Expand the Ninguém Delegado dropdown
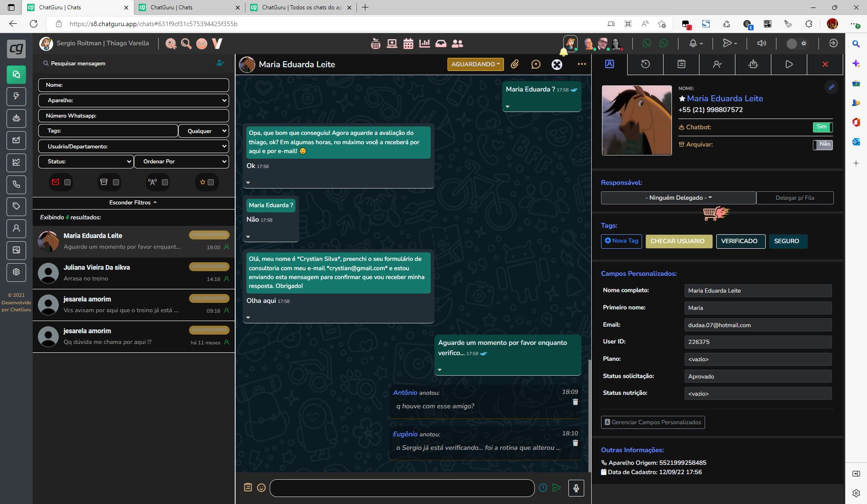This screenshot has height=504, width=867. [x=678, y=198]
